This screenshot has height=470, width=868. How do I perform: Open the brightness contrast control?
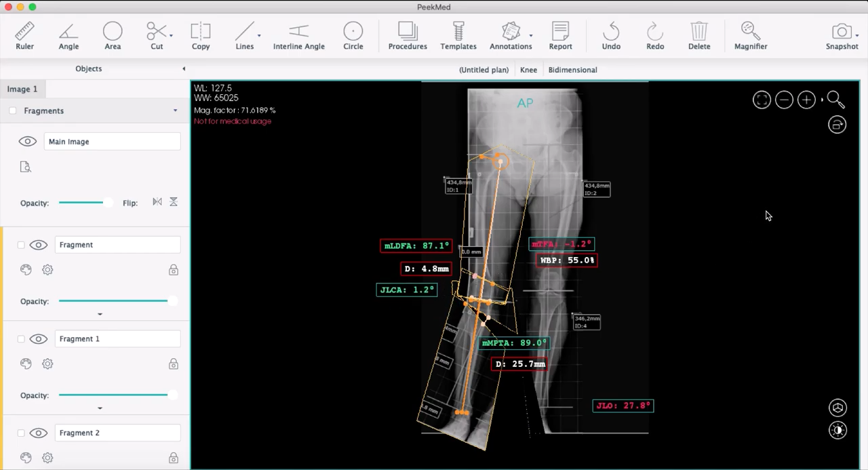click(838, 430)
